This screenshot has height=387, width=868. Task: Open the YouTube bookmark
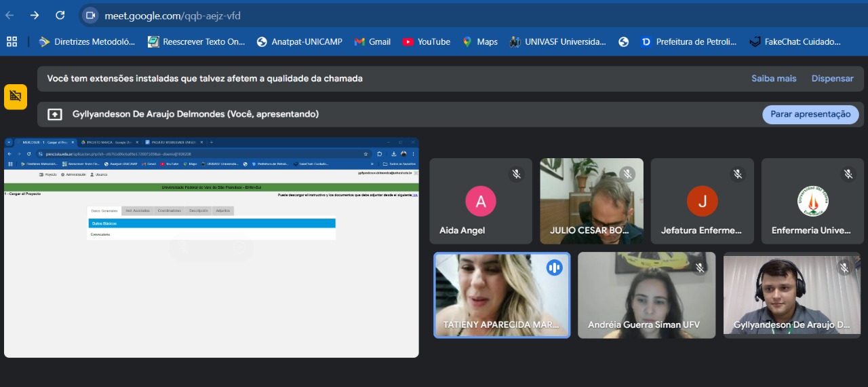click(x=426, y=41)
